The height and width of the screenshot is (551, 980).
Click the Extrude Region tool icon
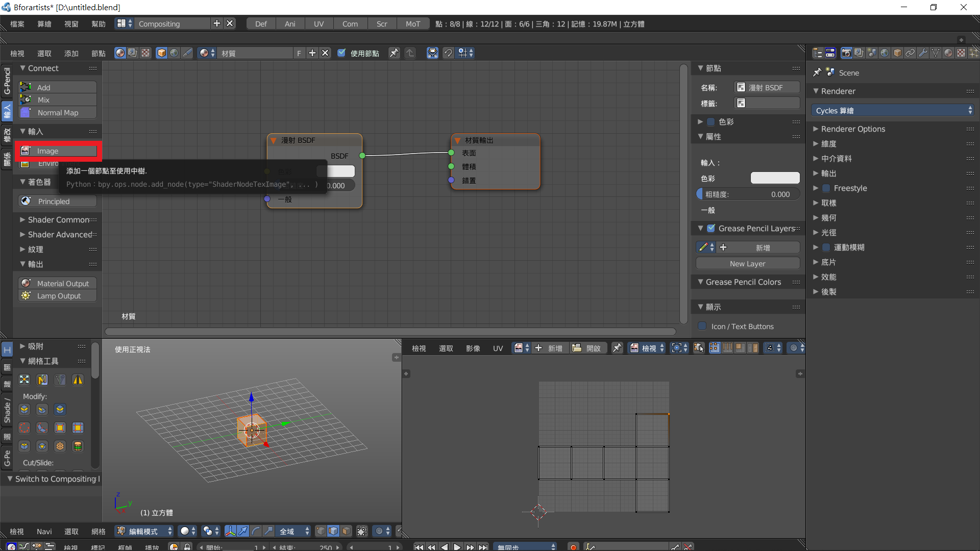point(24,410)
